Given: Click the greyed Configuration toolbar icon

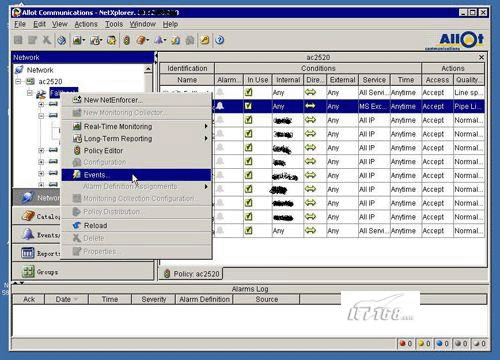Looking at the screenshot, I should coord(190,40).
